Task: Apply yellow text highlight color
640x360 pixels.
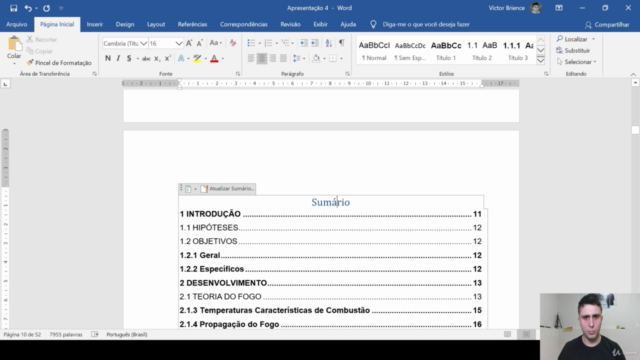Action: (x=197, y=58)
